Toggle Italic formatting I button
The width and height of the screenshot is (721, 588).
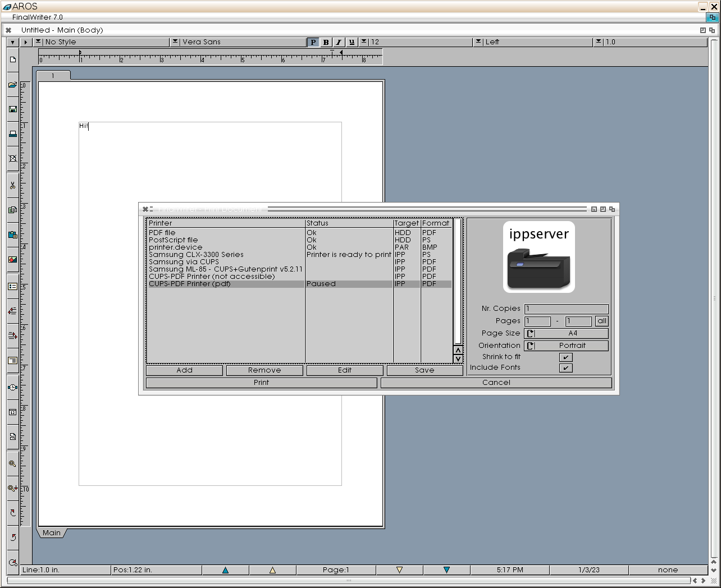[x=339, y=42]
